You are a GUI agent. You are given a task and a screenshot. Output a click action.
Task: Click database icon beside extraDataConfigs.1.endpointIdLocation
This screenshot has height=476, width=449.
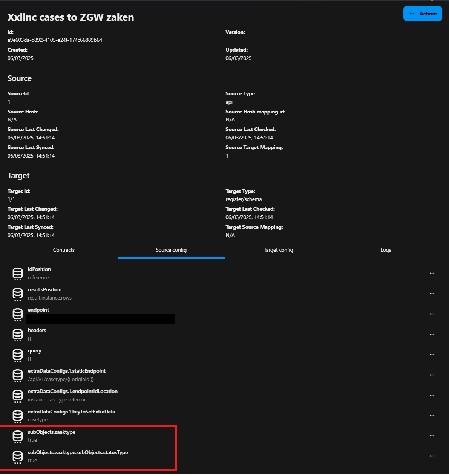tap(18, 396)
